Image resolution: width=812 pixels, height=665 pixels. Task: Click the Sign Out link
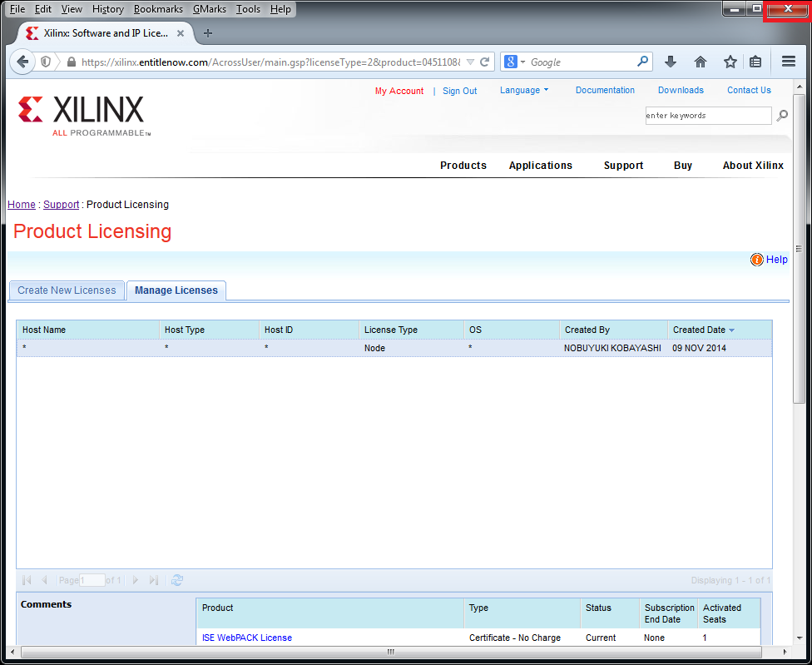click(x=459, y=91)
